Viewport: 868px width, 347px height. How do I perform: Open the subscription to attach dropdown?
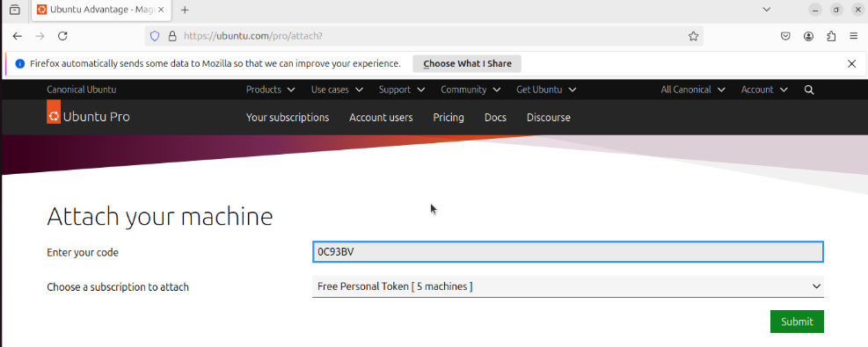[568, 286]
